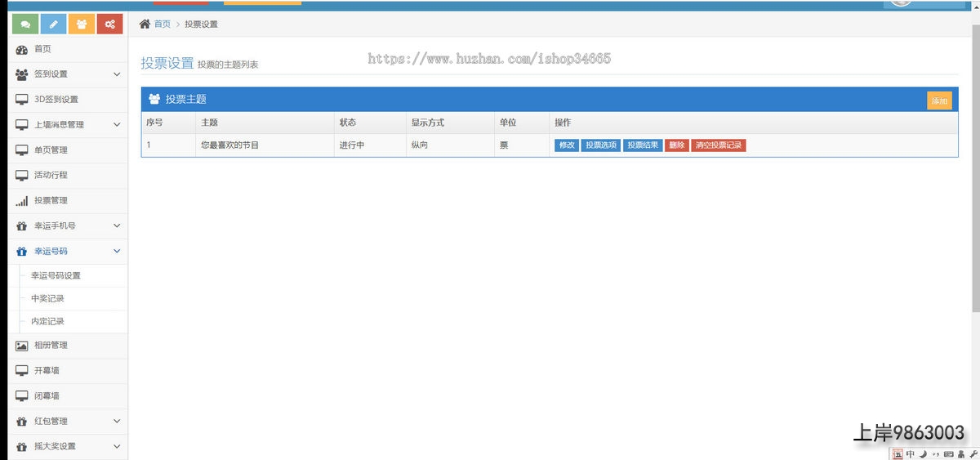Open 中奖记录 submenu item
This screenshot has width=980, height=460.
[x=47, y=299]
